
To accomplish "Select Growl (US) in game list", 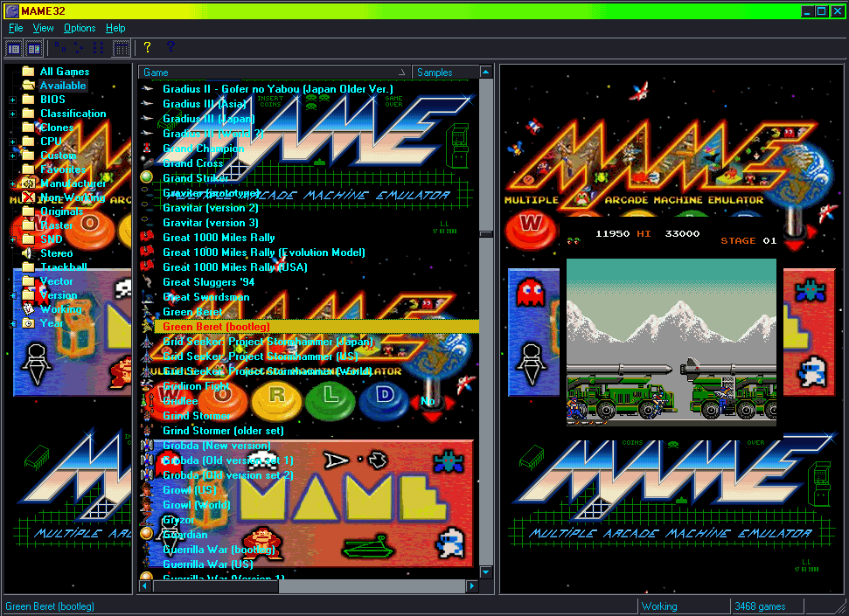I will [x=190, y=490].
